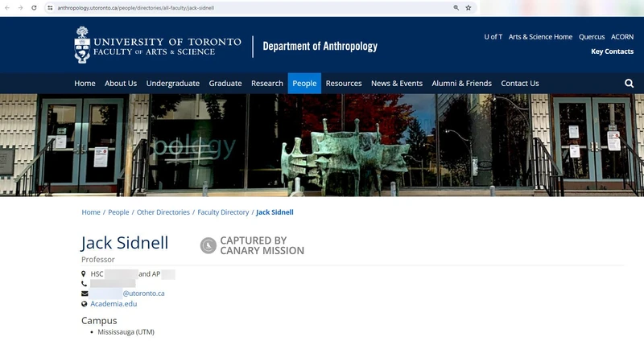This screenshot has height=341, width=644.
Task: Bookmark this page with the star icon
Action: 469,8
